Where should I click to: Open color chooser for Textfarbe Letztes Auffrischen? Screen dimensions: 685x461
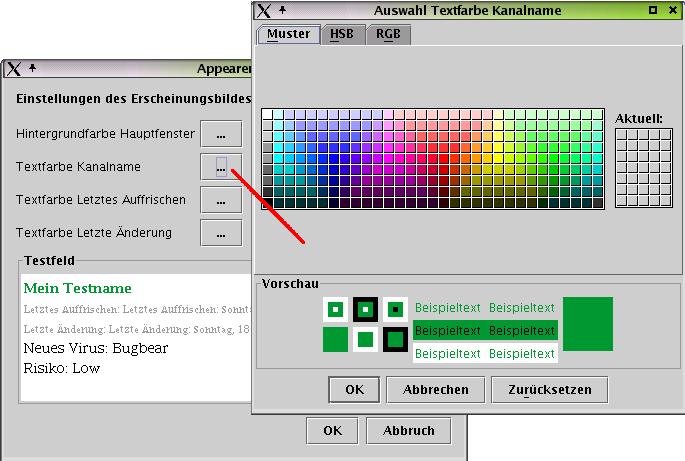click(x=221, y=200)
